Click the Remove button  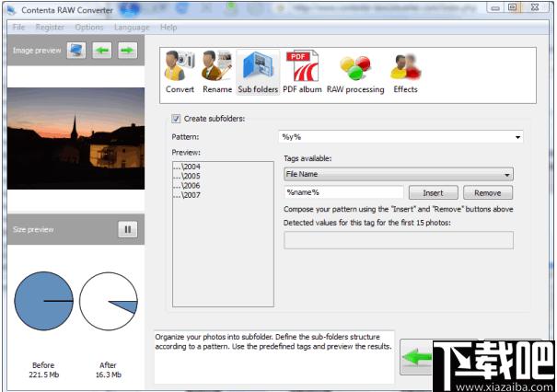click(488, 193)
